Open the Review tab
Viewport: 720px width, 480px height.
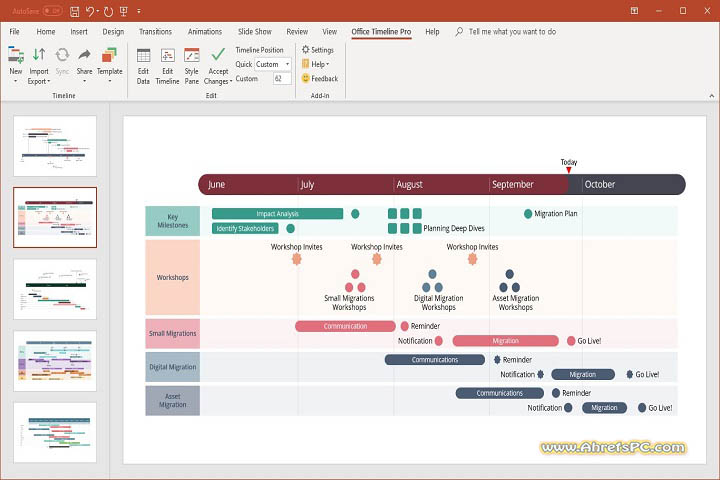pos(297,31)
